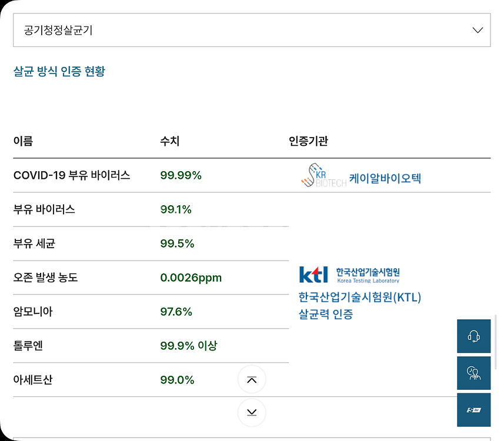Select the 톨루엔 row label
Screen dimensions: 504x441
pos(28,346)
